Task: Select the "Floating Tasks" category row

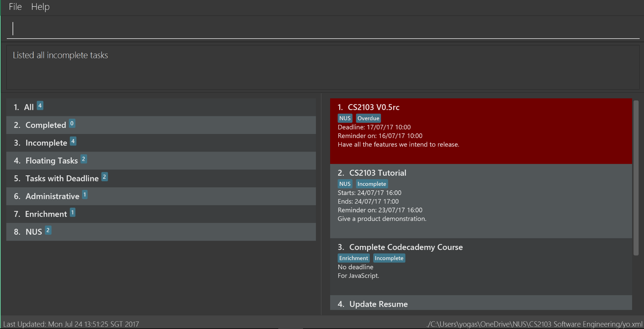Action: coord(161,161)
